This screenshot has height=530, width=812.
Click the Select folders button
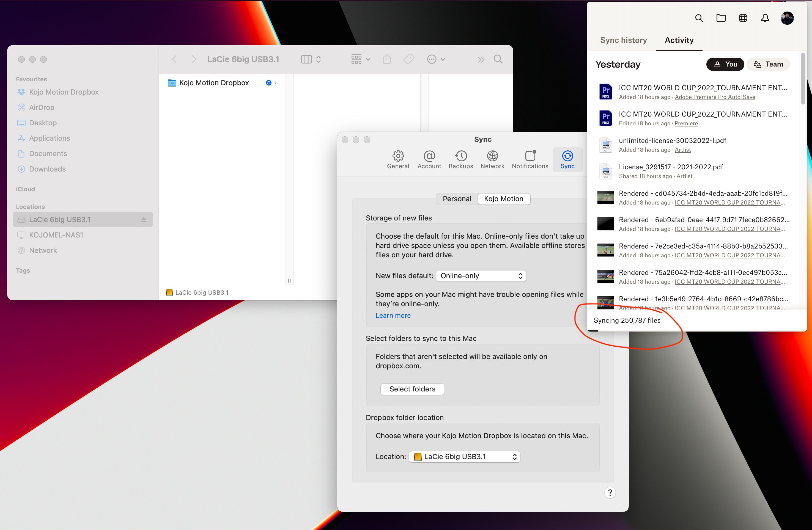coord(412,389)
